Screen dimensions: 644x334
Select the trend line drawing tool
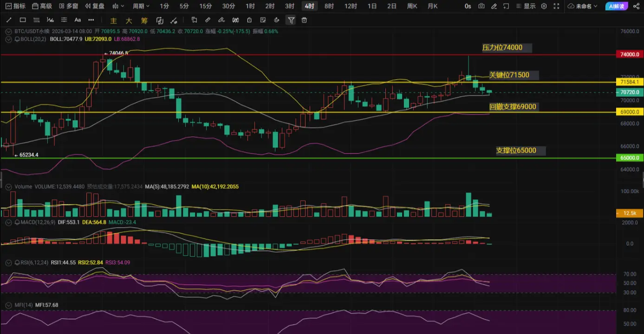pos(8,20)
